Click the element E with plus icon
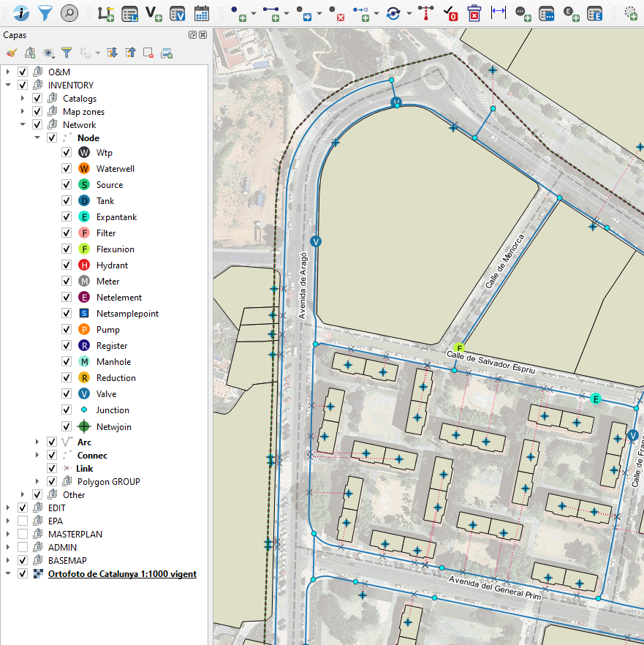 [x=571, y=13]
